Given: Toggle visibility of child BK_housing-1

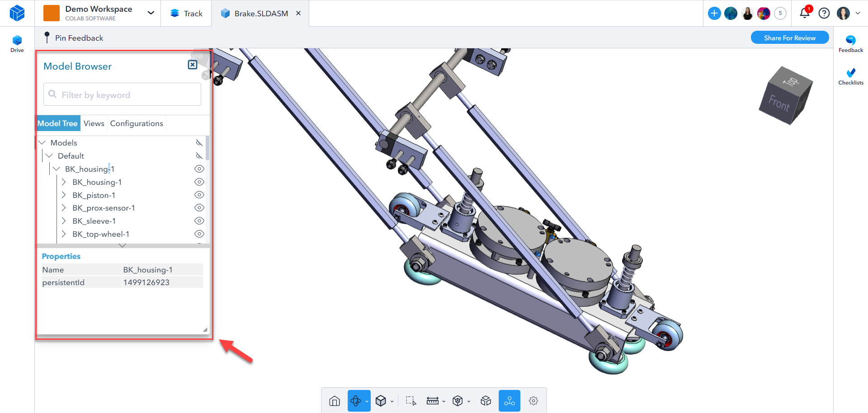Looking at the screenshot, I should tap(199, 182).
